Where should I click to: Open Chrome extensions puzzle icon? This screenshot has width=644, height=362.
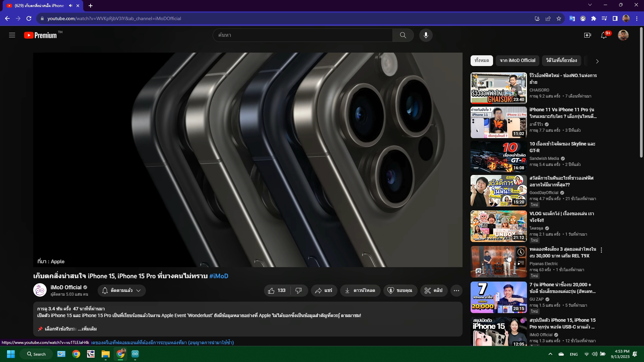pyautogui.click(x=594, y=18)
